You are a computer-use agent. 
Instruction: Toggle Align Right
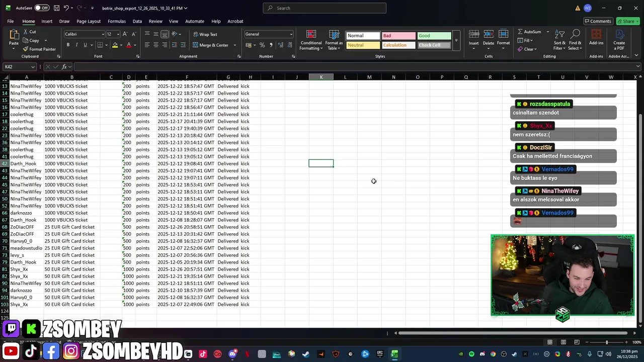click(x=165, y=45)
